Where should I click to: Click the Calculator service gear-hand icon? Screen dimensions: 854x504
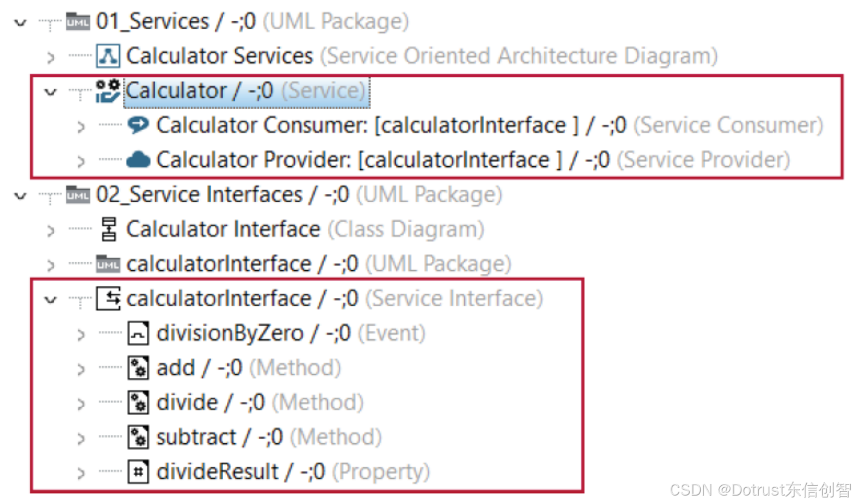[108, 91]
